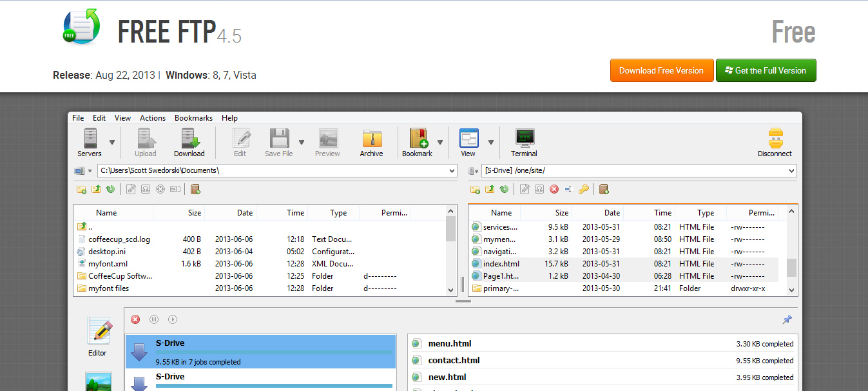Screen dimensions: 868x391
Task: Select desktop.ini in local pane
Action: 106,252
